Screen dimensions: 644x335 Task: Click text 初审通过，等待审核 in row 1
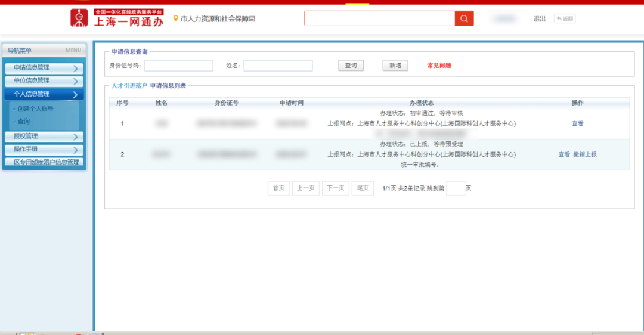coord(436,113)
